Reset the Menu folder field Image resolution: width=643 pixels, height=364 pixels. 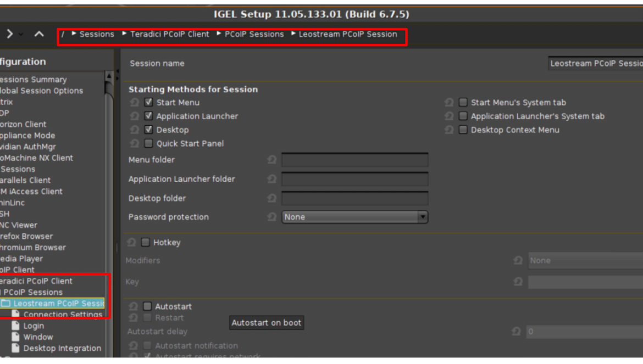pos(272,160)
